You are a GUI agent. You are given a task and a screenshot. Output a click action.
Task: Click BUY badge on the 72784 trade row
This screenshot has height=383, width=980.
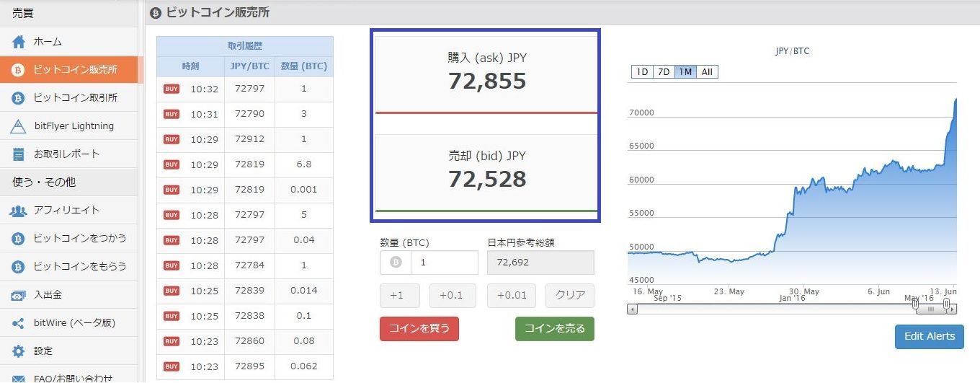point(171,265)
